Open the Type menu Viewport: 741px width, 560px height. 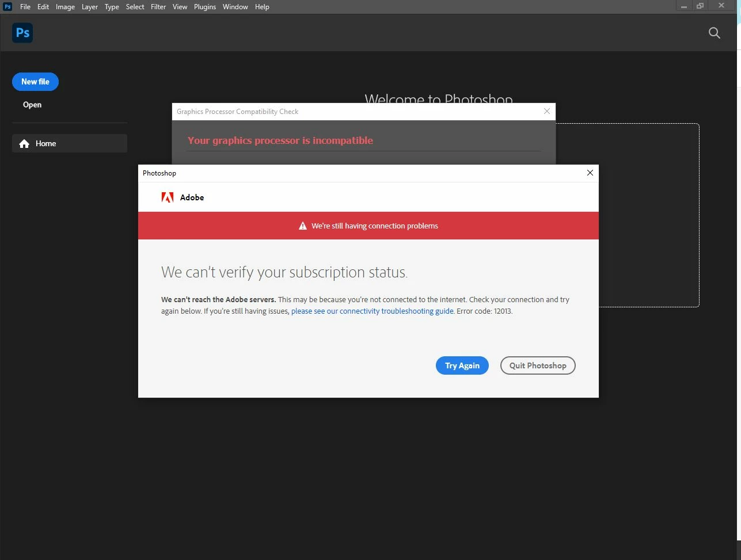pyautogui.click(x=112, y=7)
